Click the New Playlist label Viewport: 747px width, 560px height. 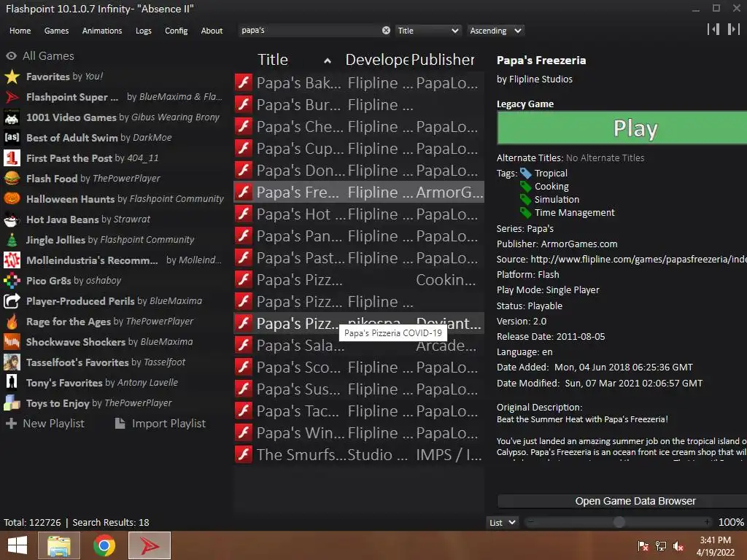coord(54,424)
